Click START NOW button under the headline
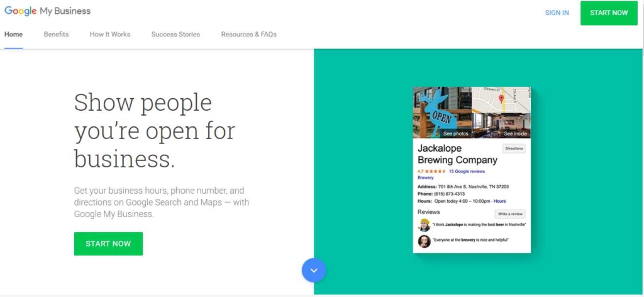The width and height of the screenshot is (644, 297). click(x=108, y=244)
